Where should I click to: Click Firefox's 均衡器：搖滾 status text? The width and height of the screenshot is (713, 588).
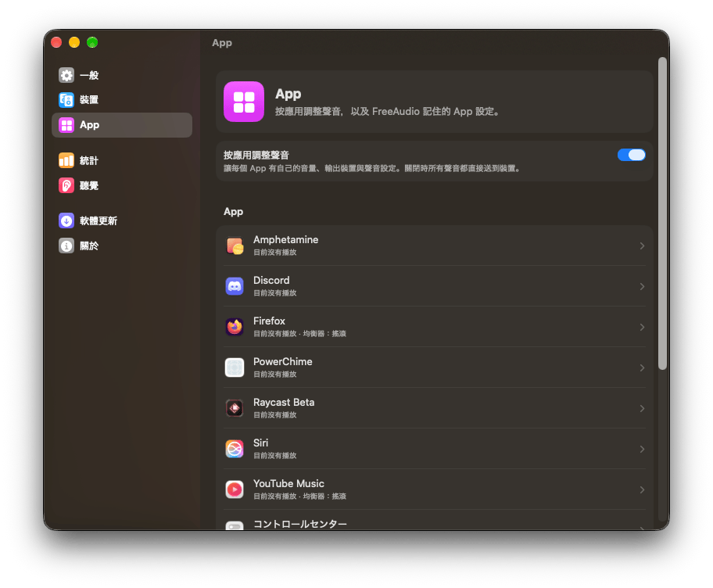324,333
